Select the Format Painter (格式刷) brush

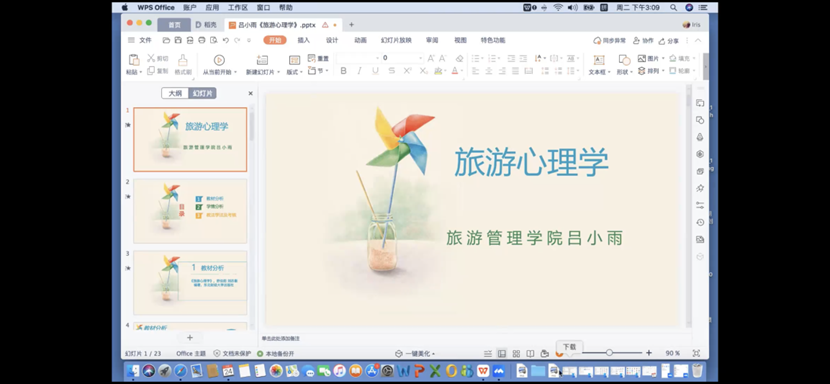click(x=183, y=60)
